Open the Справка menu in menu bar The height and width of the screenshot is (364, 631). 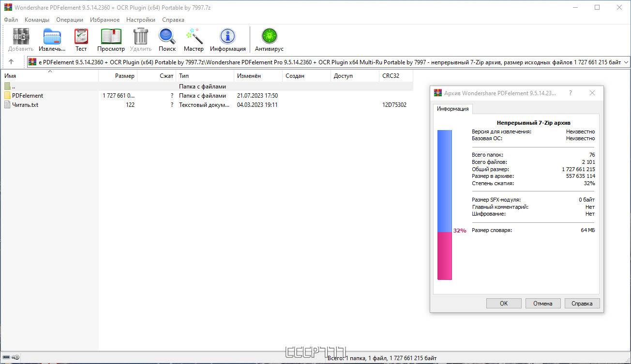(173, 20)
